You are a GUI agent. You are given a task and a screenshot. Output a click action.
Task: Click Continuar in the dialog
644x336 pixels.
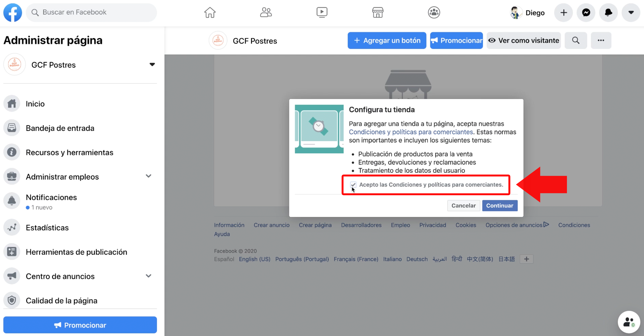click(x=500, y=206)
